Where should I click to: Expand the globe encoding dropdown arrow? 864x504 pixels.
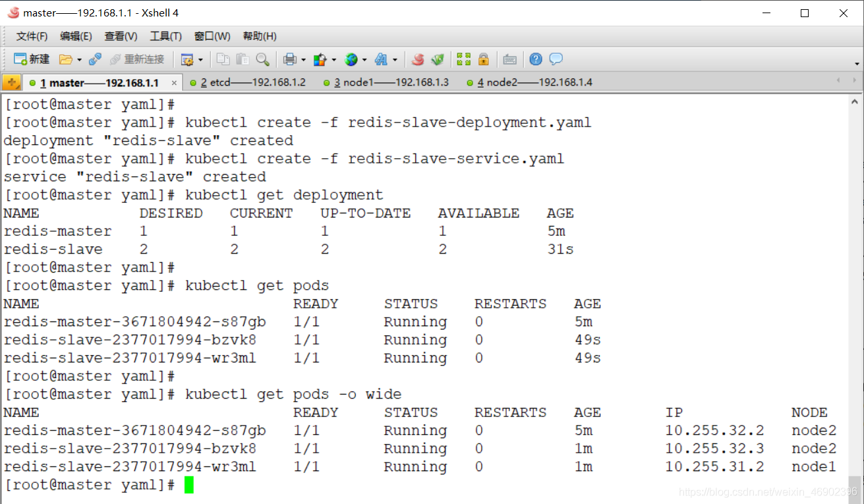[x=364, y=60]
